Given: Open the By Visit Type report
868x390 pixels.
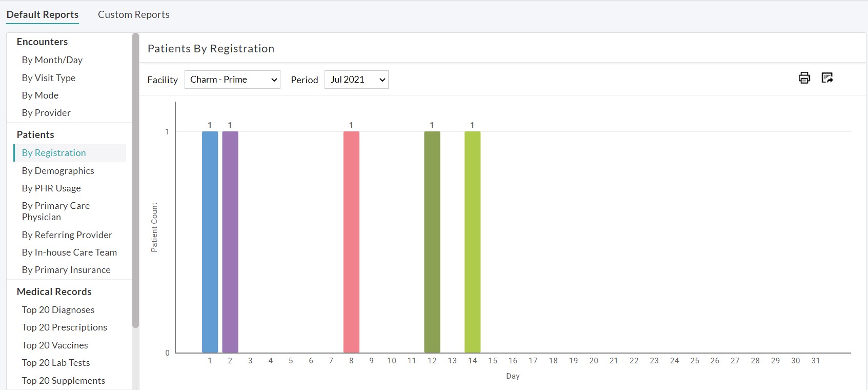Looking at the screenshot, I should click(x=49, y=78).
